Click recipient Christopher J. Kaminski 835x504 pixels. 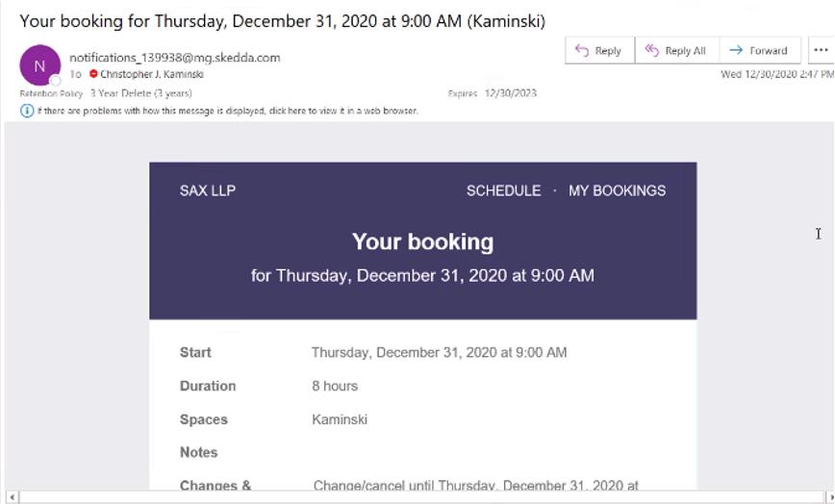[151, 74]
